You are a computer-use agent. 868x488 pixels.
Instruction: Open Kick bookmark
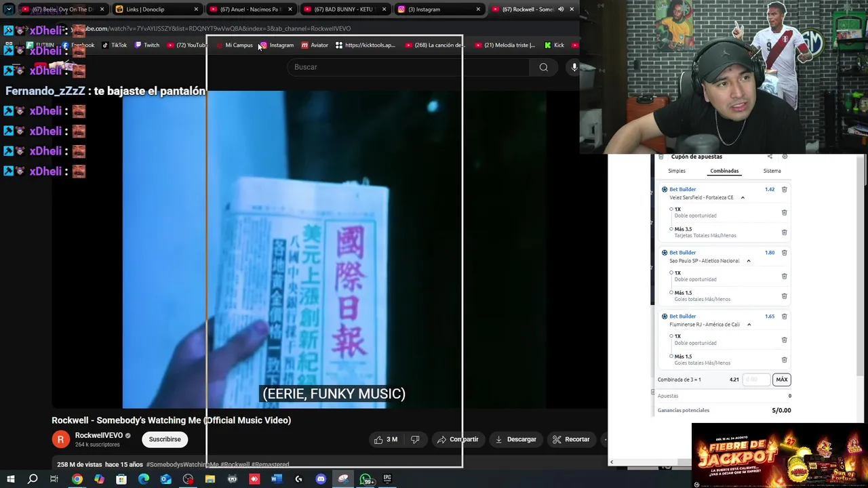coord(555,45)
